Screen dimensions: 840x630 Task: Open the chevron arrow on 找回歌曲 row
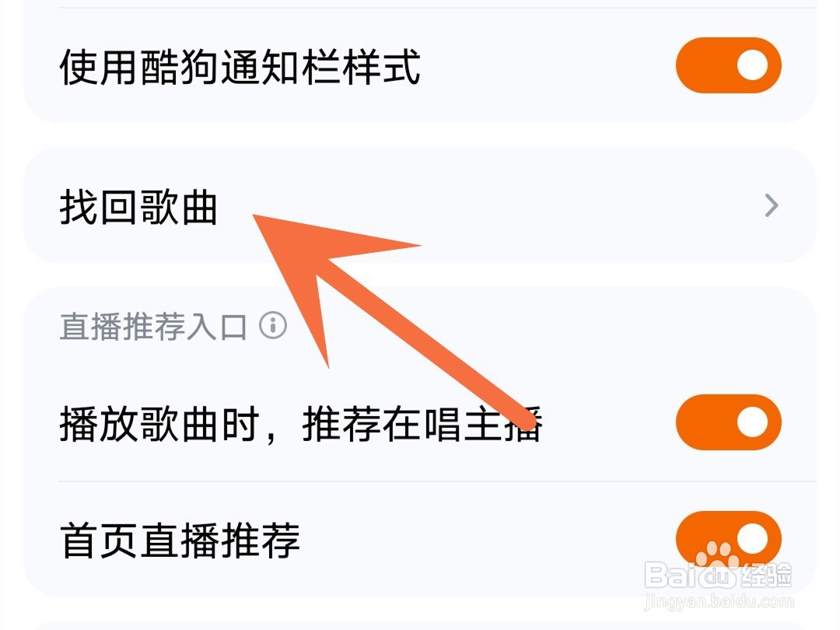[772, 205]
